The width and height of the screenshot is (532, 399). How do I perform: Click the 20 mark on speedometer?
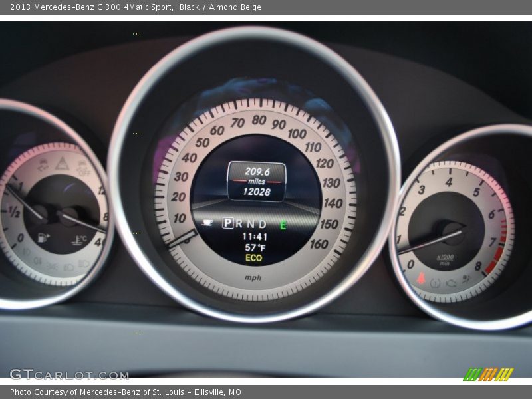[x=178, y=197]
